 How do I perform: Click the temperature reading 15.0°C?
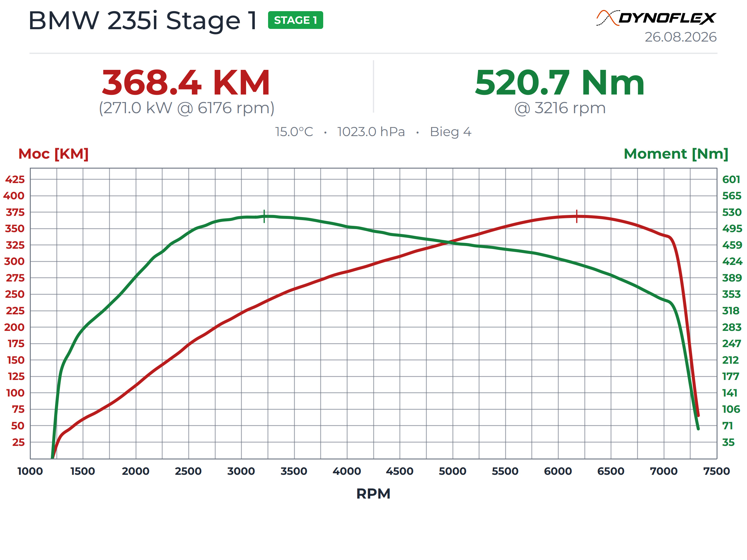pos(294,132)
